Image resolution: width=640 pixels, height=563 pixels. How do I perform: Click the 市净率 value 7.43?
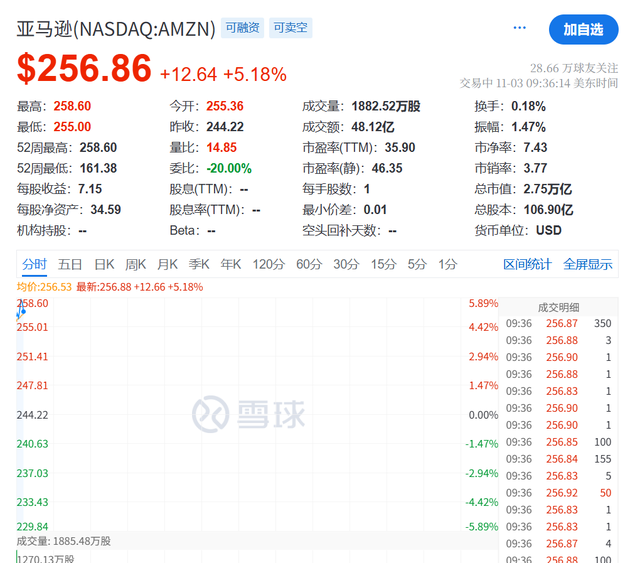(x=536, y=147)
